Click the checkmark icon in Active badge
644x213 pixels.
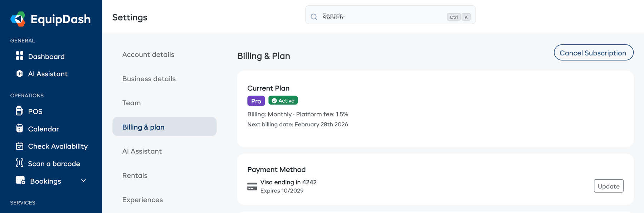tap(274, 101)
